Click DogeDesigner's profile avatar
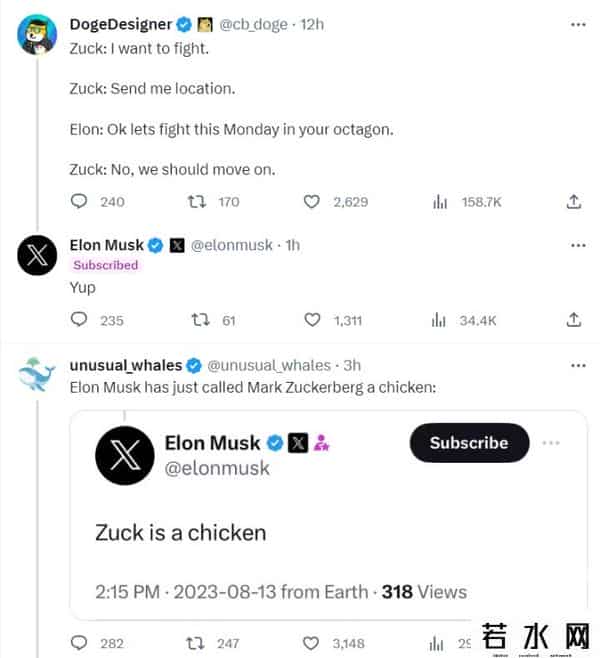 click(37, 35)
